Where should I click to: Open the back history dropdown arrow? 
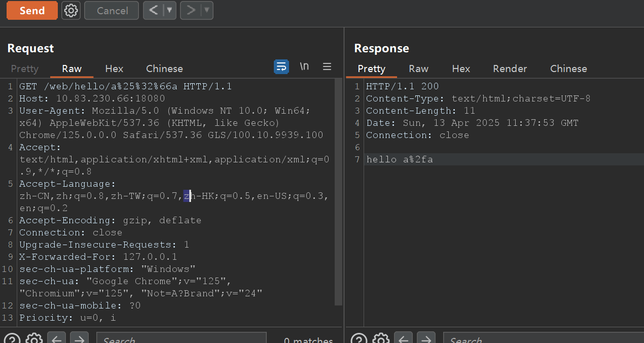coord(170,11)
